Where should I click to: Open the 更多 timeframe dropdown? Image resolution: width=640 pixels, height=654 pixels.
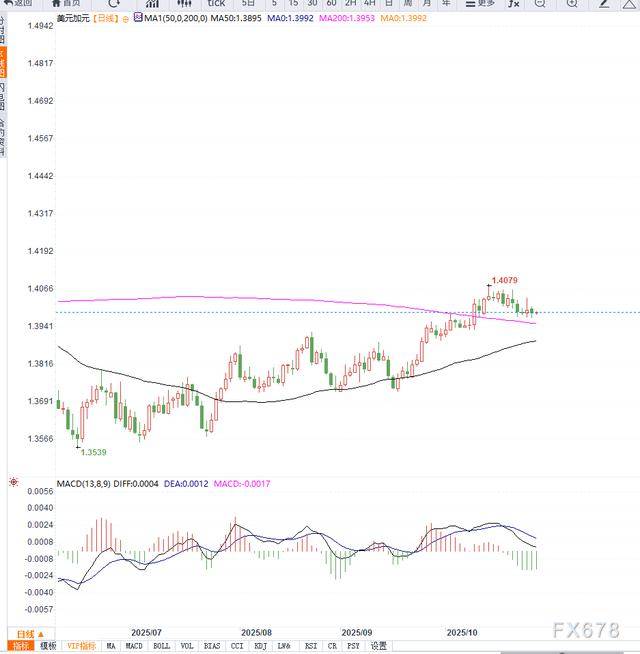tap(483, 3)
